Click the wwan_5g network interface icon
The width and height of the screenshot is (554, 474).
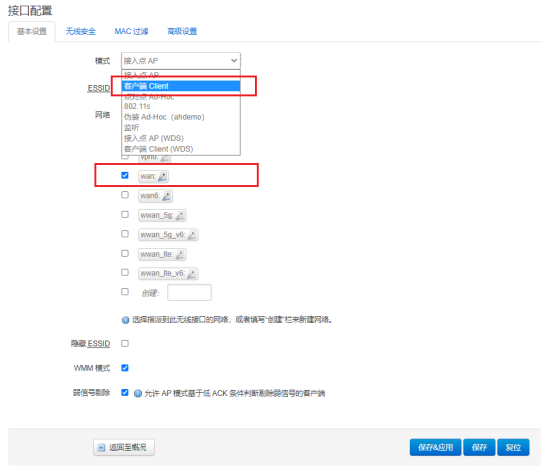tap(180, 215)
